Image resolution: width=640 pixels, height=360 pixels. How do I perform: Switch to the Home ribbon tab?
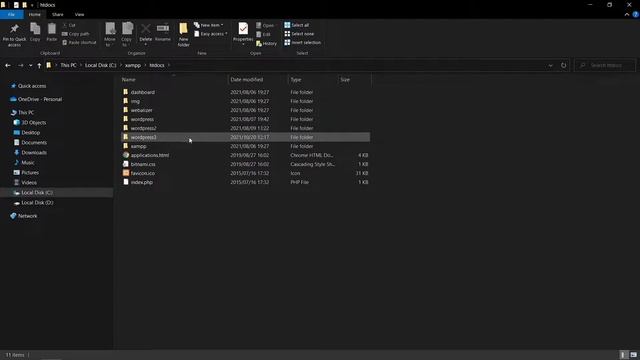(35, 14)
